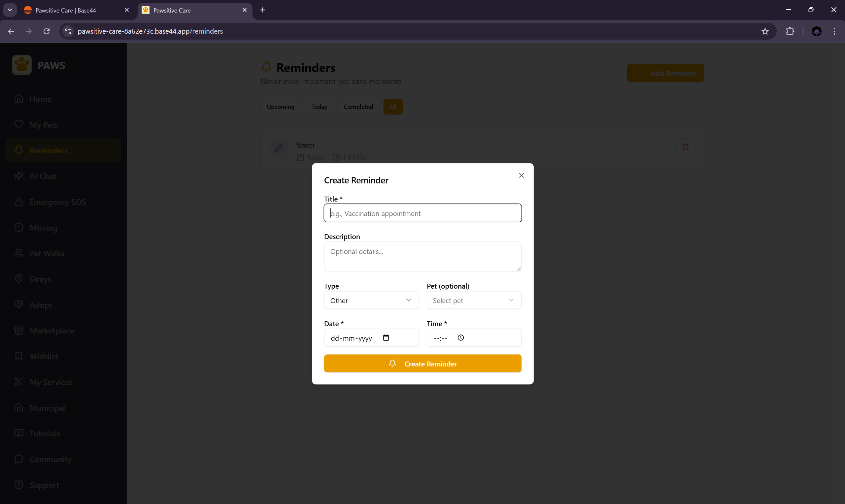Open site information icon in address bar
This screenshot has height=504, width=845.
[68, 31]
